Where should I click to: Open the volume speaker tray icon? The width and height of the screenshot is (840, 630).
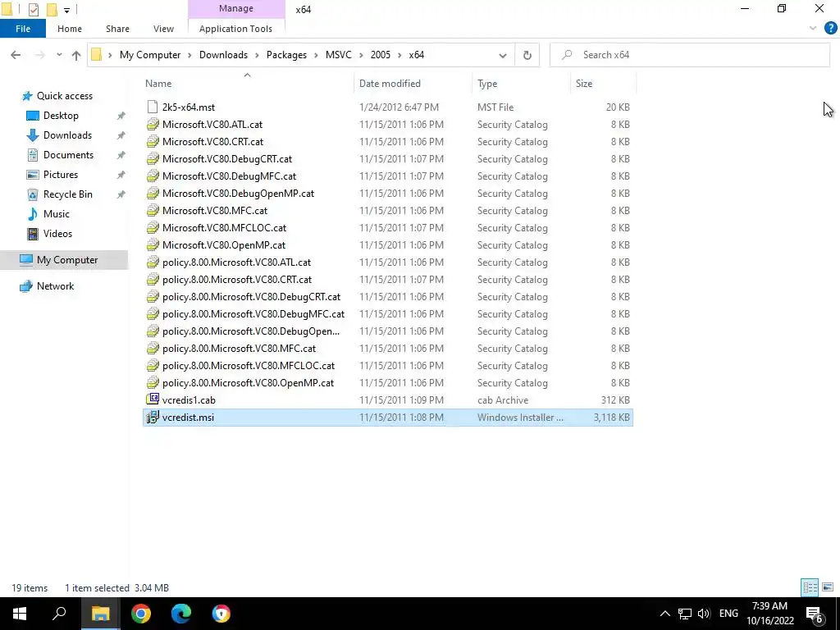point(704,614)
